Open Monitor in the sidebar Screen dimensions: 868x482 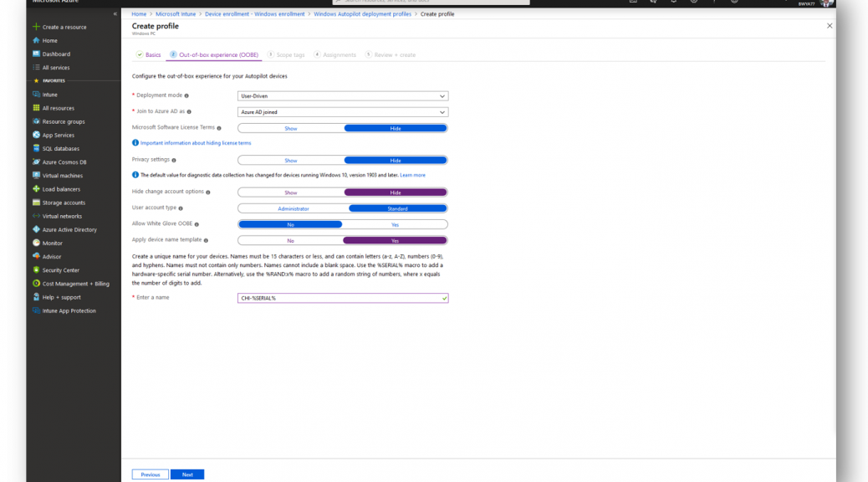point(52,244)
